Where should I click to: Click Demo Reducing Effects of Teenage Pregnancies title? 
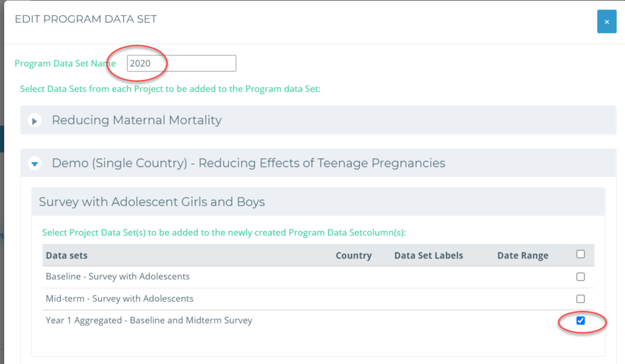tap(248, 163)
